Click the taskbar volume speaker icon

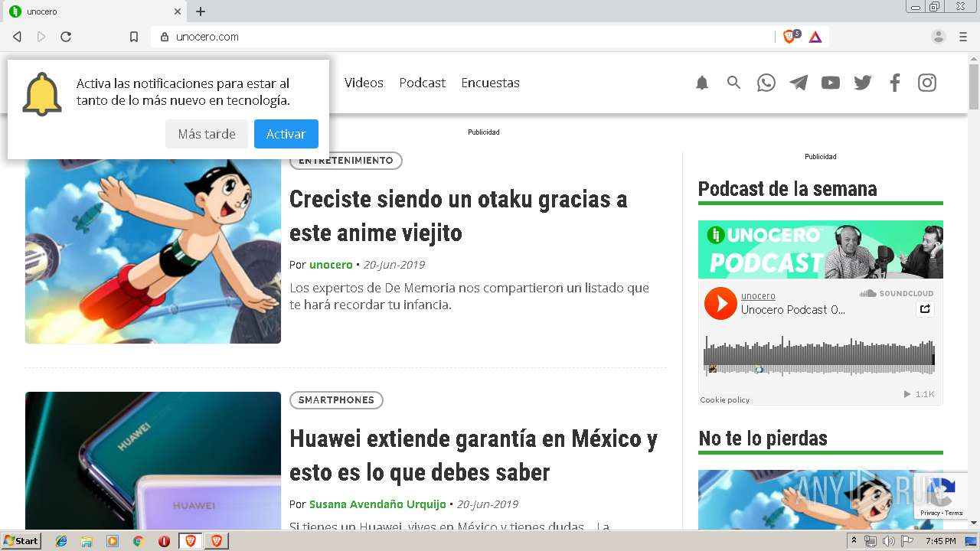tap(889, 541)
